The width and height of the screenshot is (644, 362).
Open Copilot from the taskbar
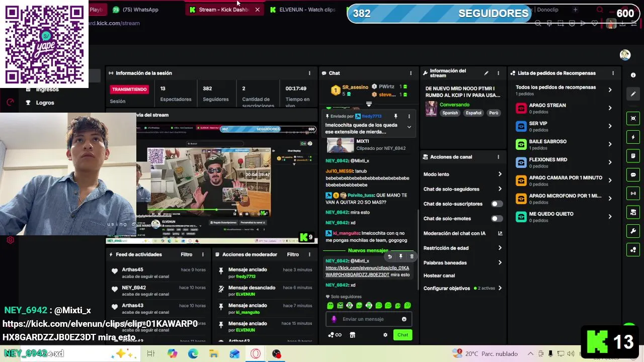coord(173,354)
